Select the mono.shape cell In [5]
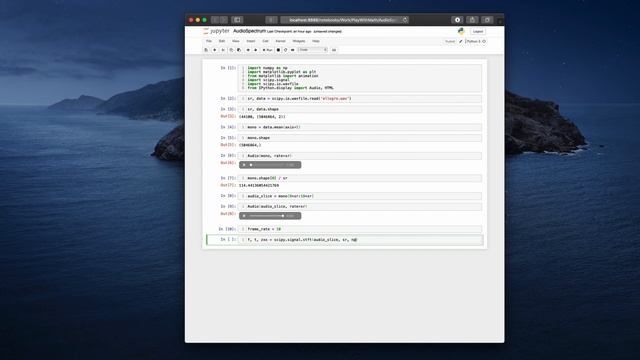Screen dimensions: 640x360 [x=360, y=138]
